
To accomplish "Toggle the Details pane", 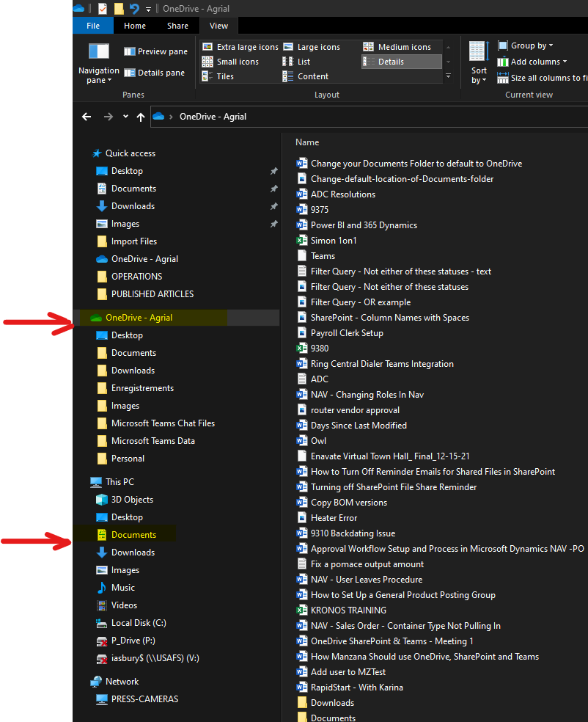I will tap(154, 73).
